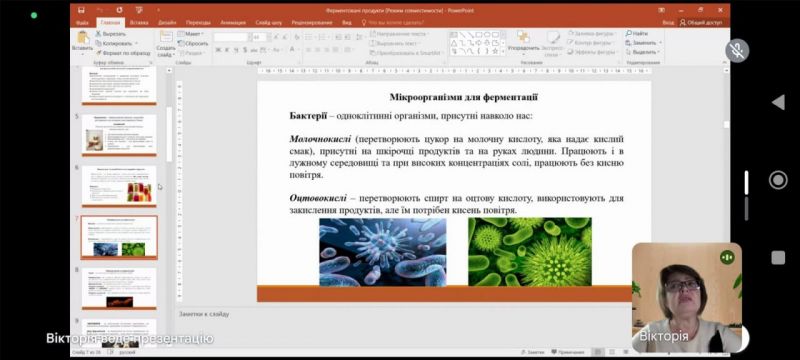Tap the muted microphone icon

click(737, 51)
